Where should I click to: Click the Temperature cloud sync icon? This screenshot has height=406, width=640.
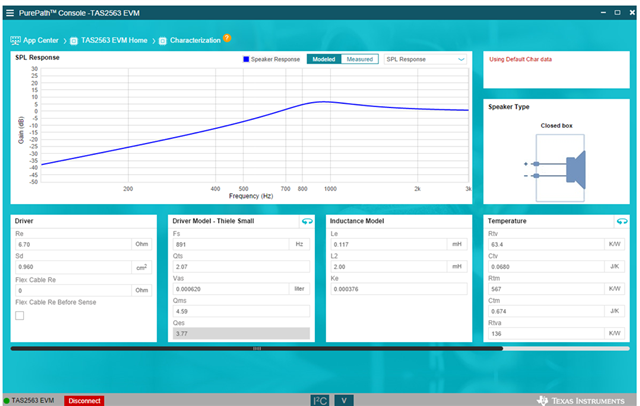(622, 221)
